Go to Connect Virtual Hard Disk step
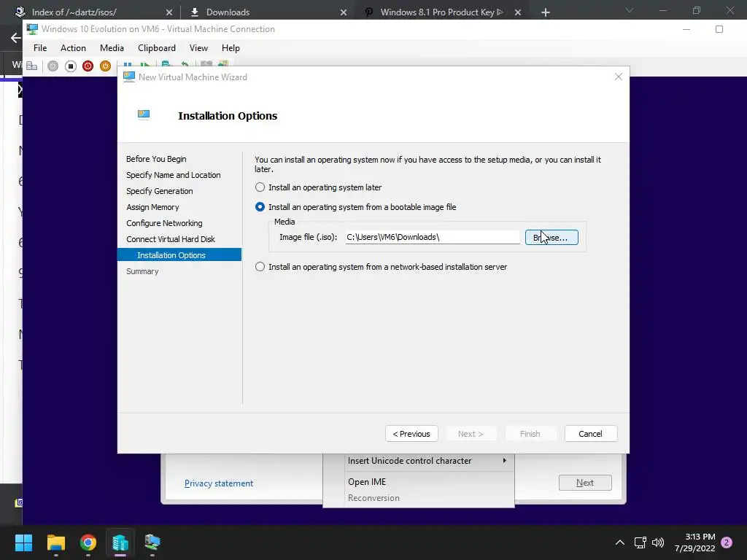Viewport: 747px width, 560px height. [x=171, y=239]
